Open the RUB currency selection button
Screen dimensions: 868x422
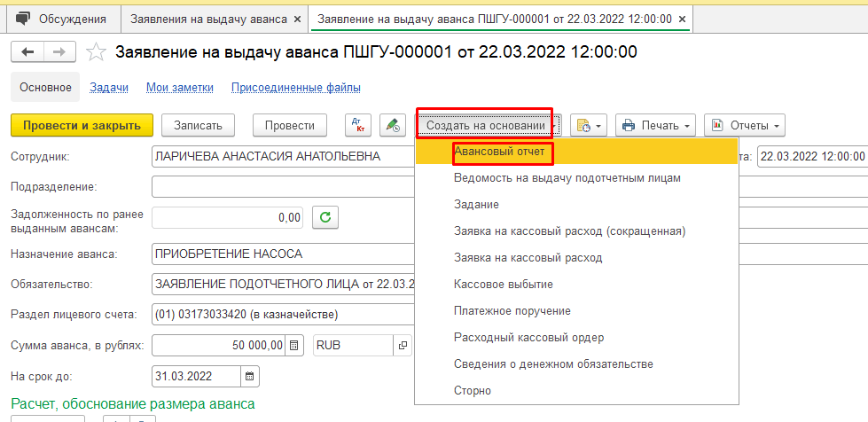click(x=403, y=346)
